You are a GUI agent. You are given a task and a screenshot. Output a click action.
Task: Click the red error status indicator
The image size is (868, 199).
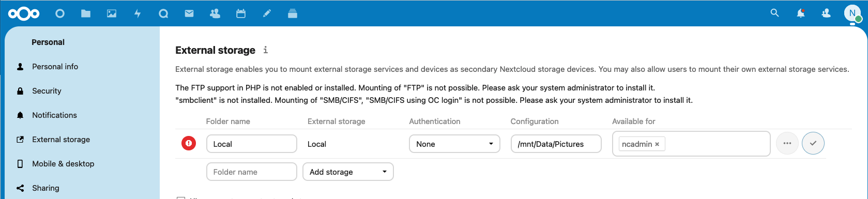[189, 143]
